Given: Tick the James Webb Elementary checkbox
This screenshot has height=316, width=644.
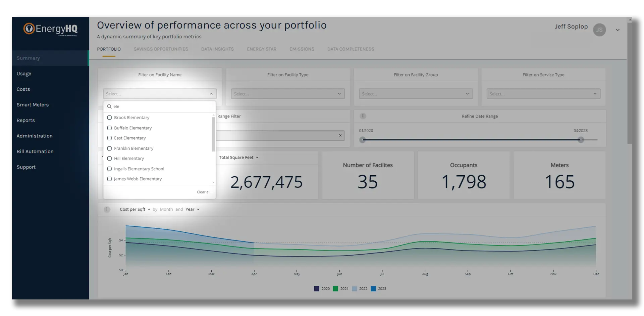Looking at the screenshot, I should point(109,179).
